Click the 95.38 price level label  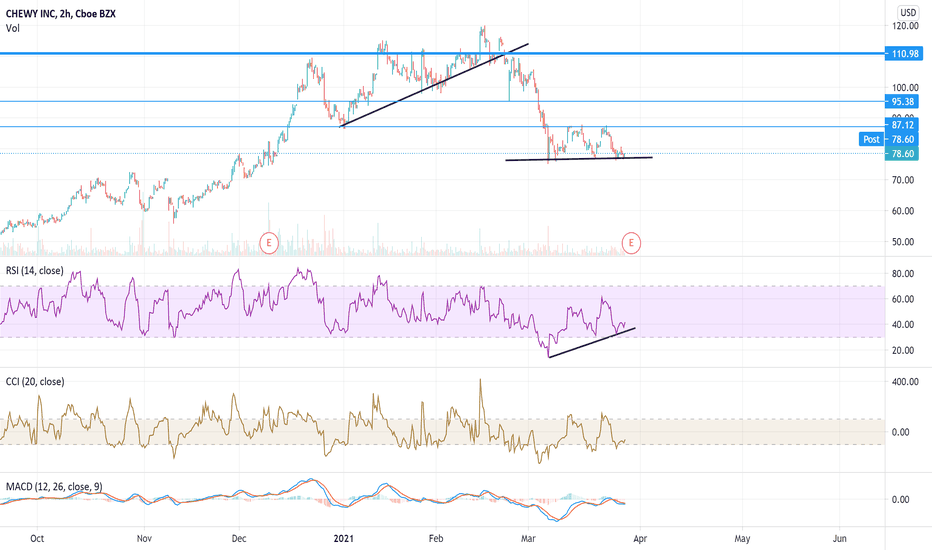pyautogui.click(x=902, y=102)
